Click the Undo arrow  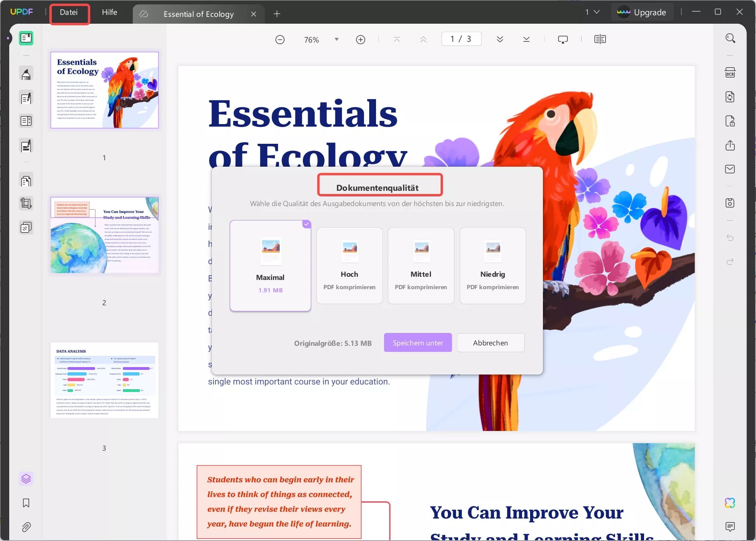tap(730, 238)
